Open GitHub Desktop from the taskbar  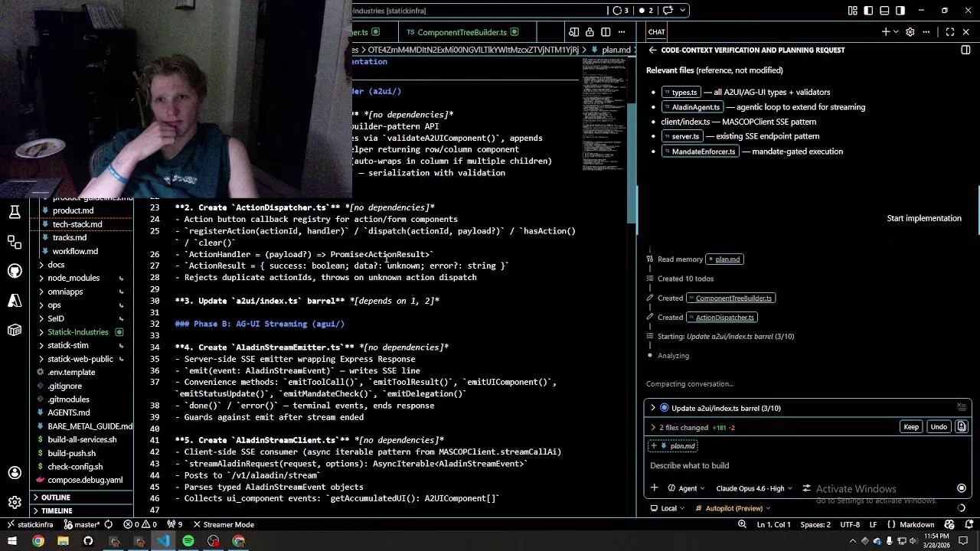pyautogui.click(x=88, y=541)
